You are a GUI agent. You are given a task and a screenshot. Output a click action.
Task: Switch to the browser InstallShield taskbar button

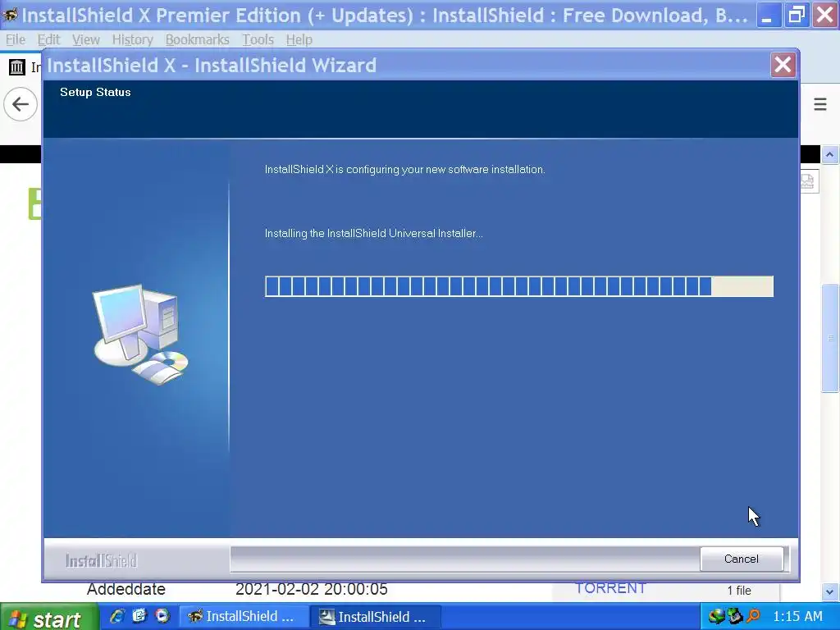pyautogui.click(x=244, y=617)
